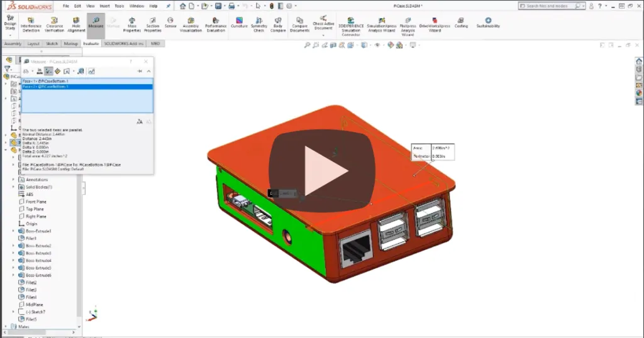
Task: Open the Design Study dropdown arrow
Action: 10,35
